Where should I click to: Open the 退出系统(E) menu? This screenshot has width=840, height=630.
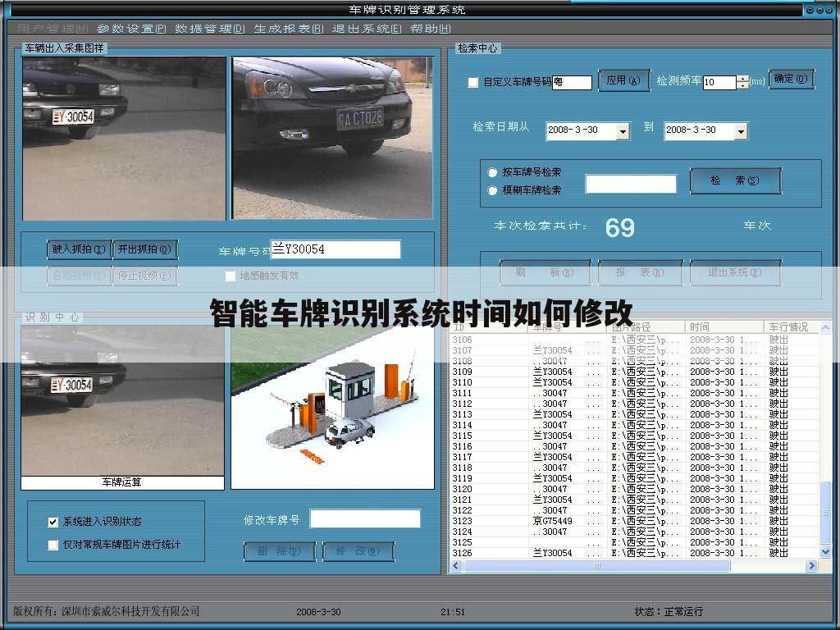pos(367,29)
